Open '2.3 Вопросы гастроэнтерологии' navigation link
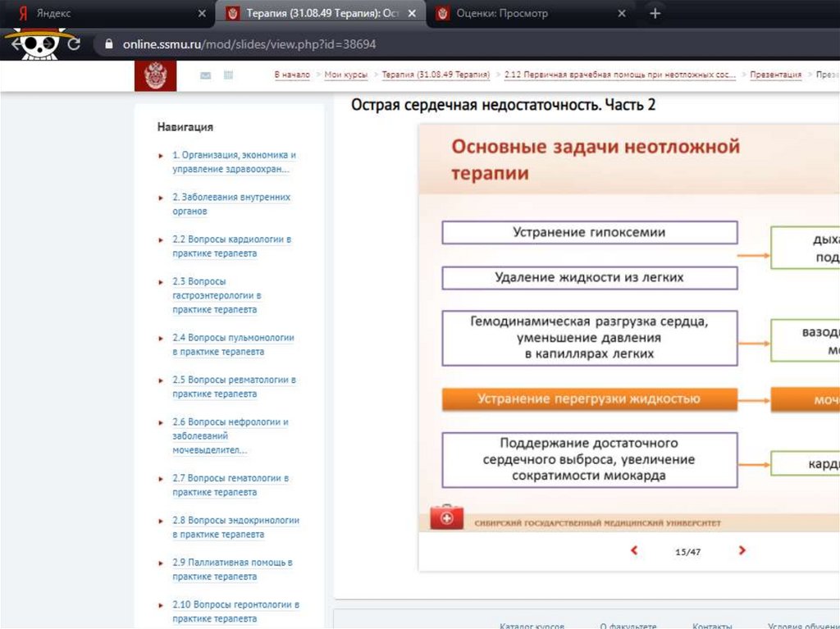This screenshot has height=629, width=840. click(217, 295)
